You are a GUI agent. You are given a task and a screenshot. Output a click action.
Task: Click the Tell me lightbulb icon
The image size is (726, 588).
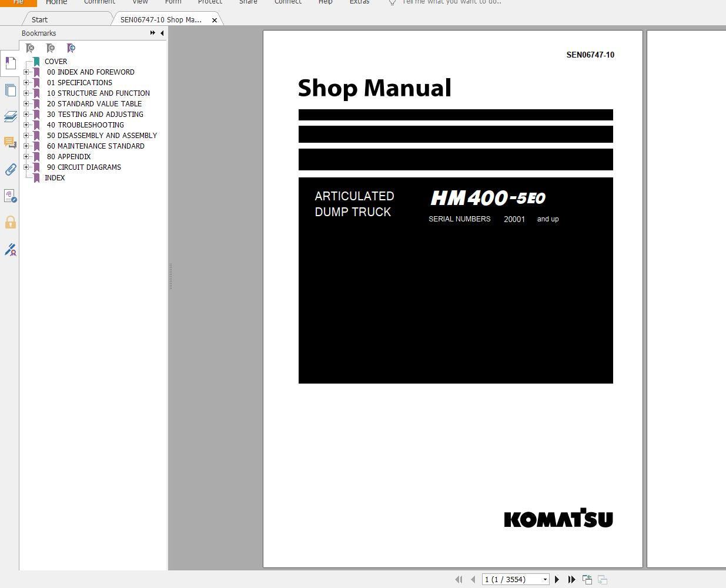392,2
